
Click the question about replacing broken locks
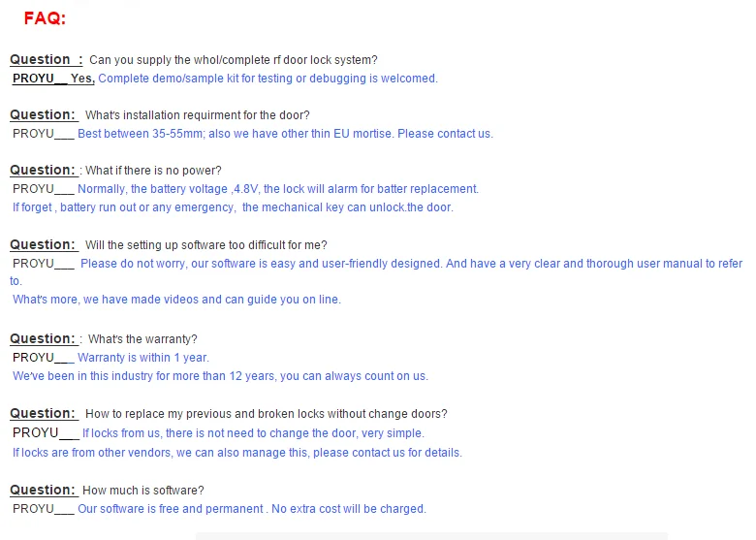pos(266,414)
